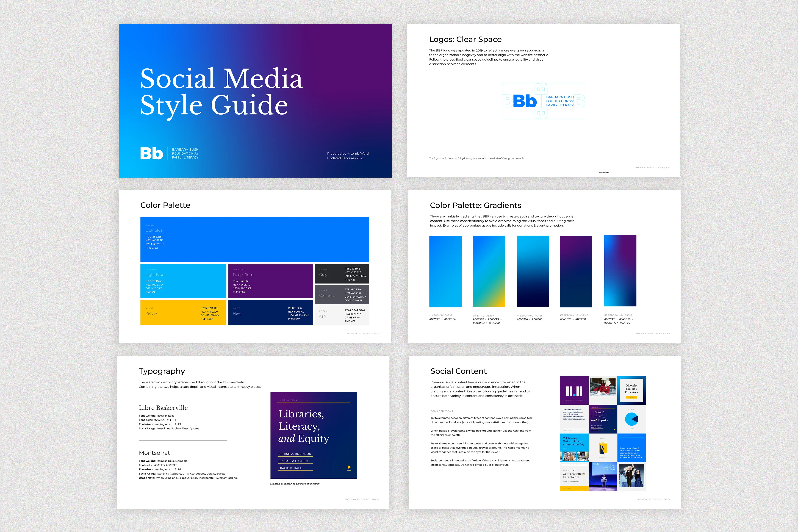Select the Gray neutral swatch
This screenshot has width=798, height=532.
342,274
